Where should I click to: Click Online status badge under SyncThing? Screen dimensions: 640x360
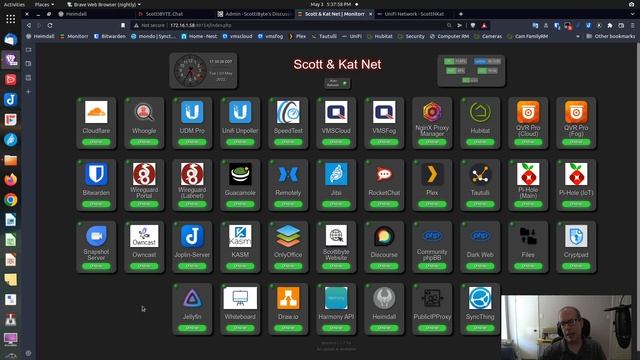(480, 328)
